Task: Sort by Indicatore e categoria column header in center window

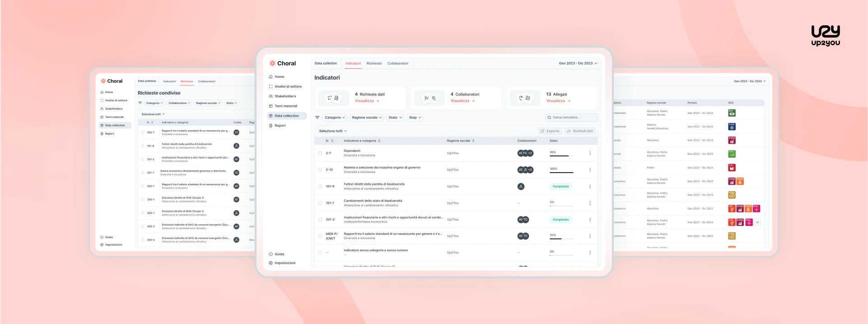Action: 362,141
